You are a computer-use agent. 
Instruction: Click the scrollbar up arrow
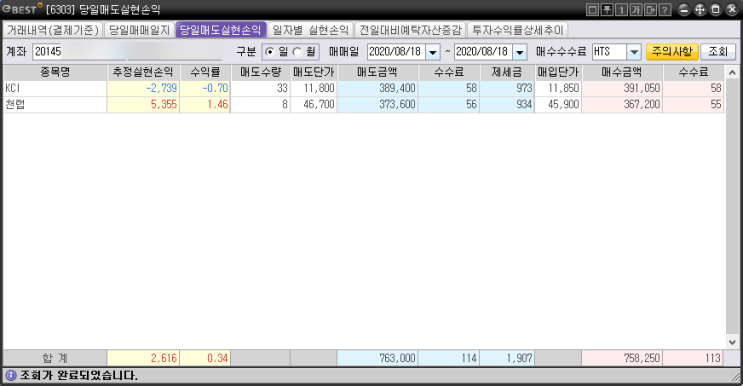[x=732, y=73]
